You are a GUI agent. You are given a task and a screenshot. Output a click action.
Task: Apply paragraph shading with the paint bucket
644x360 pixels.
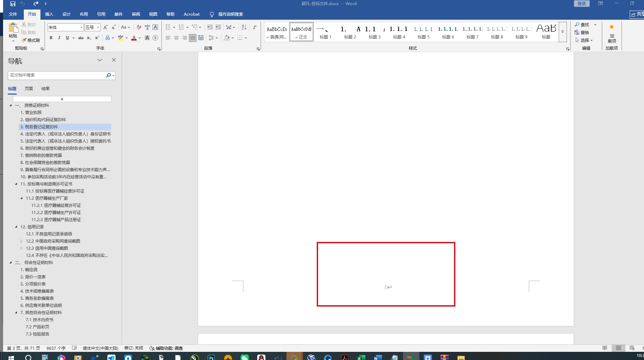click(x=227, y=38)
